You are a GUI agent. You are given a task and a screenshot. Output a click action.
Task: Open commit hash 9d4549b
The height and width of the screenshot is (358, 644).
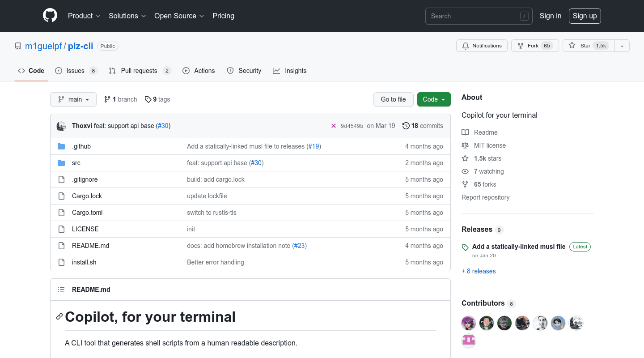point(352,126)
